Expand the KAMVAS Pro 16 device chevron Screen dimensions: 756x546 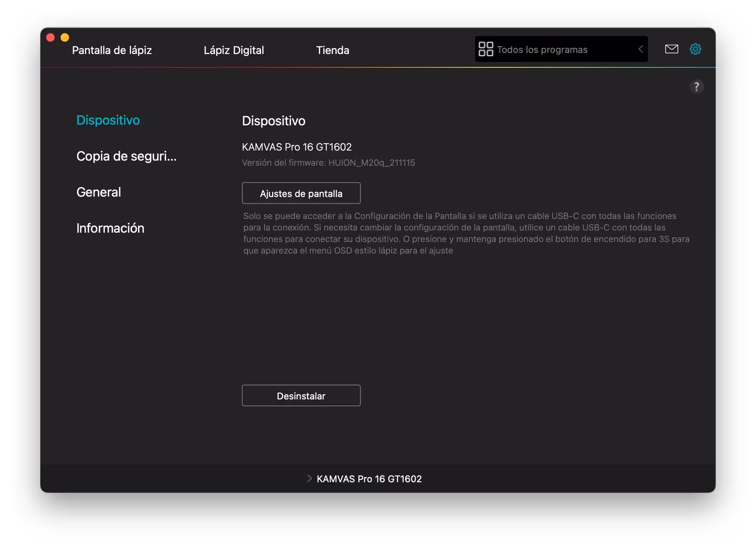click(x=309, y=478)
